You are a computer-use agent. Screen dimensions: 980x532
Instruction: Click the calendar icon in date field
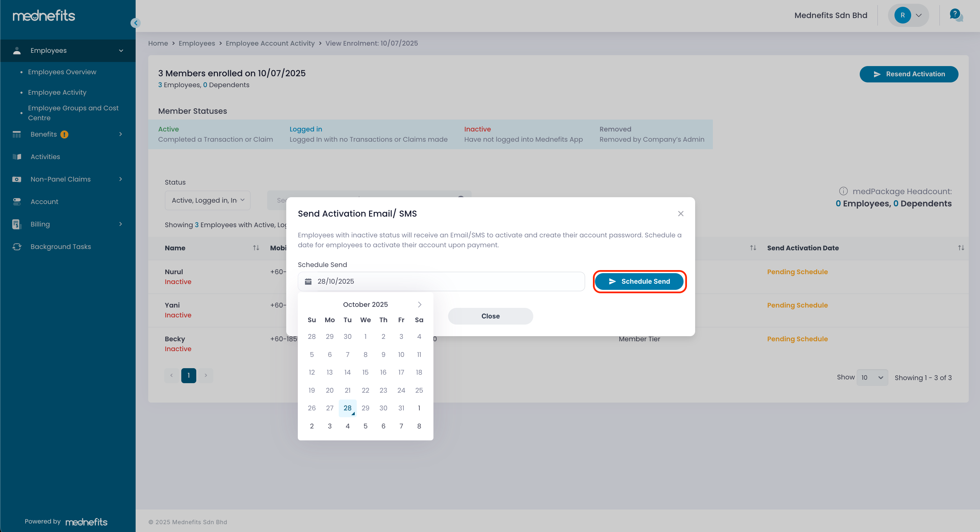[x=308, y=281]
